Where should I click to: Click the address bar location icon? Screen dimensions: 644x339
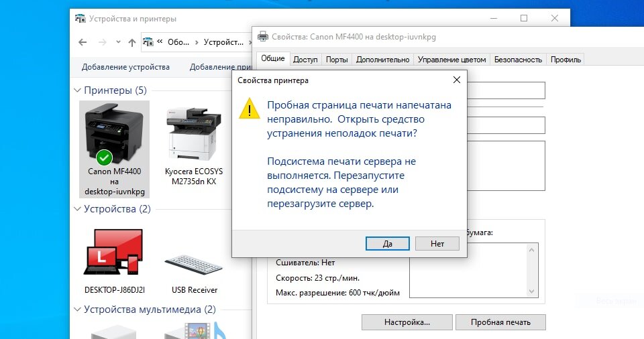(148, 42)
